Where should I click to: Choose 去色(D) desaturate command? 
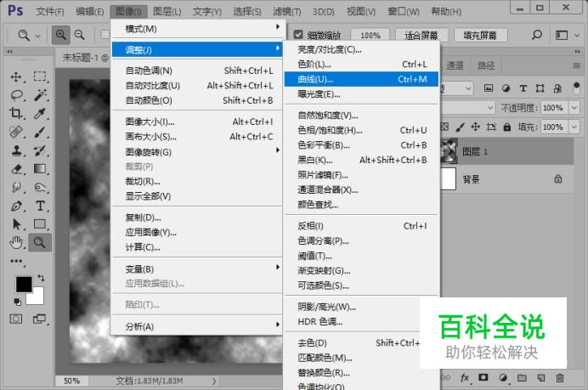(361, 342)
